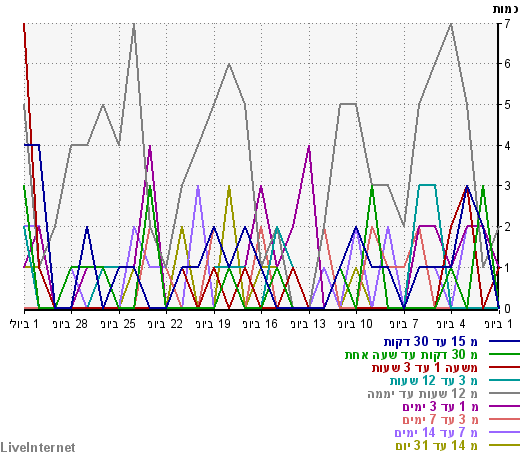Select legend label 'משעה 1 עד 3 שעות'
Screen dimensions: 520x457
click(425, 368)
